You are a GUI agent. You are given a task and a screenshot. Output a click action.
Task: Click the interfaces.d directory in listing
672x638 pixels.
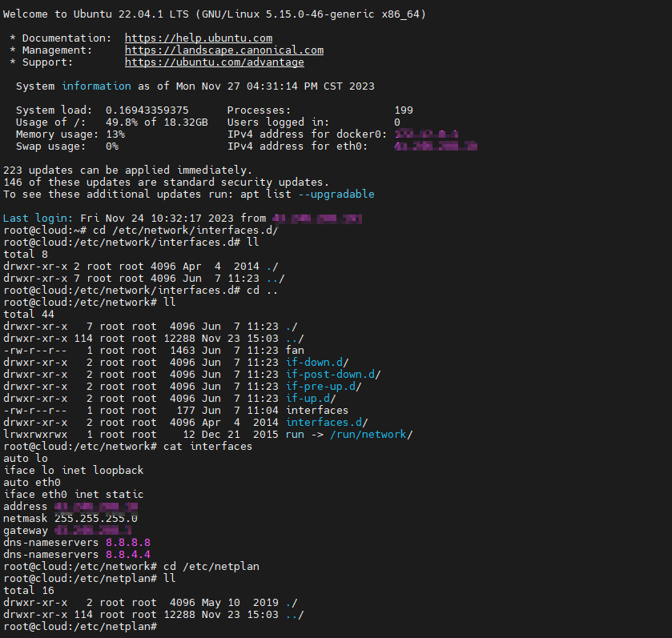[327, 422]
